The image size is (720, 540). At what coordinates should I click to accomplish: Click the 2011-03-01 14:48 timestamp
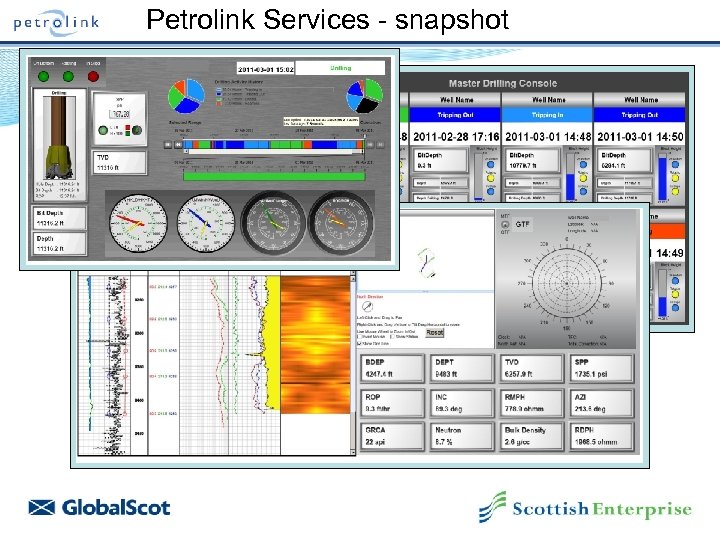point(548,137)
